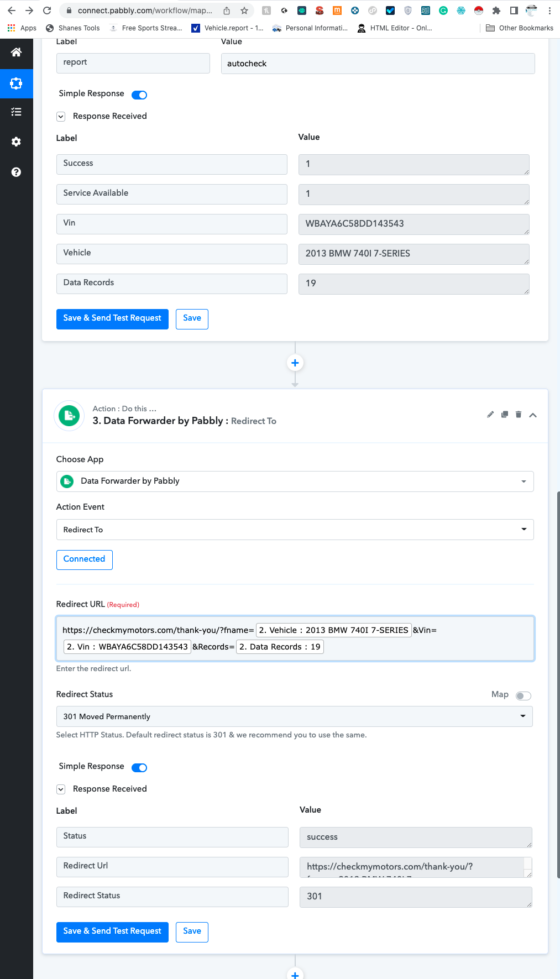560x979 pixels.
Task: Click the mapped Vin tag in URL
Action: click(127, 647)
